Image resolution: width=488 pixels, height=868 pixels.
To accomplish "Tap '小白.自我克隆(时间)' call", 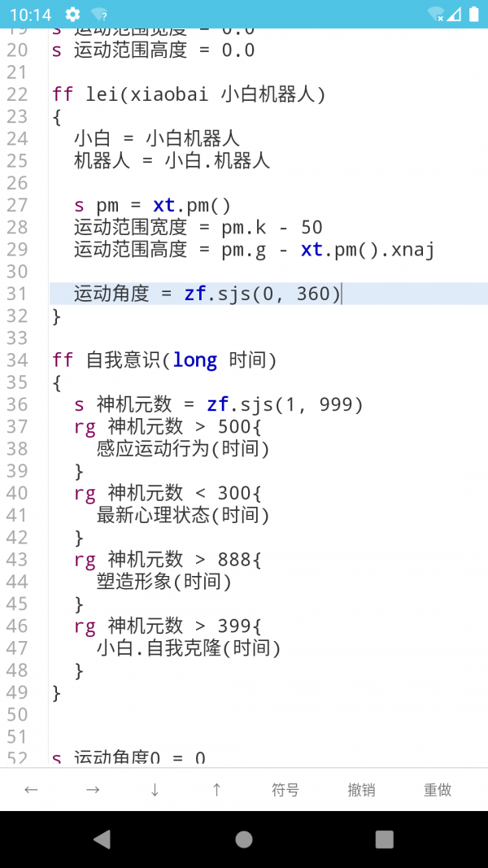I will (x=189, y=648).
